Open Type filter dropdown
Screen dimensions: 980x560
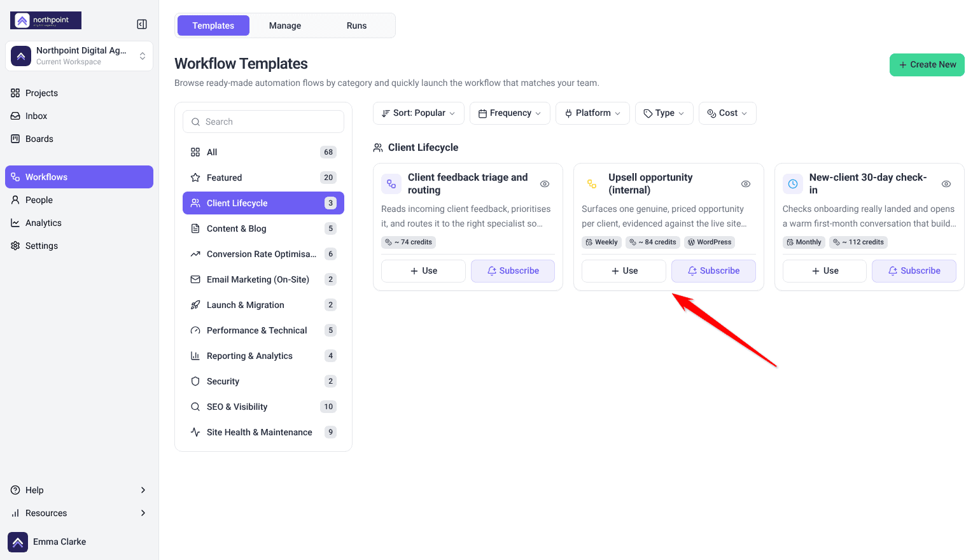tap(664, 113)
